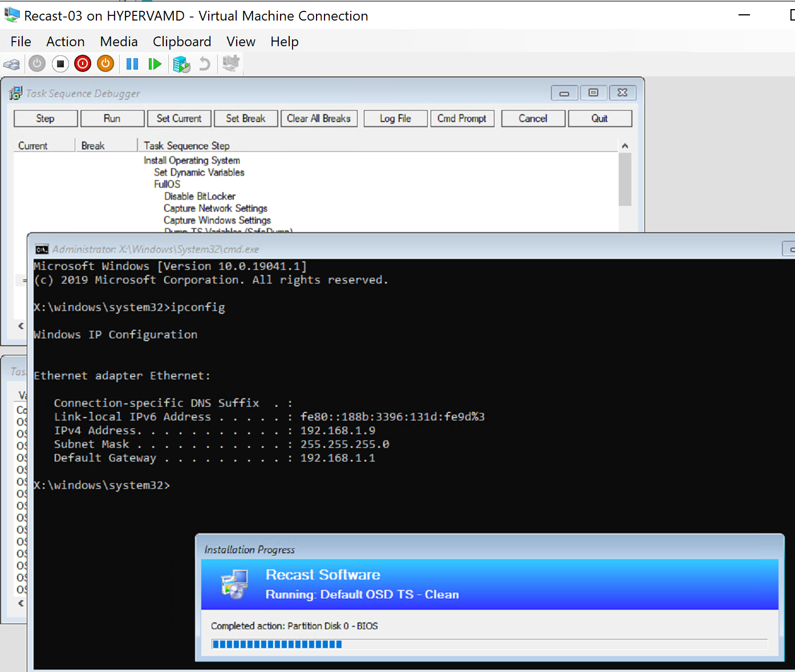
Task: Click the Installation Progress bar
Action: [489, 644]
